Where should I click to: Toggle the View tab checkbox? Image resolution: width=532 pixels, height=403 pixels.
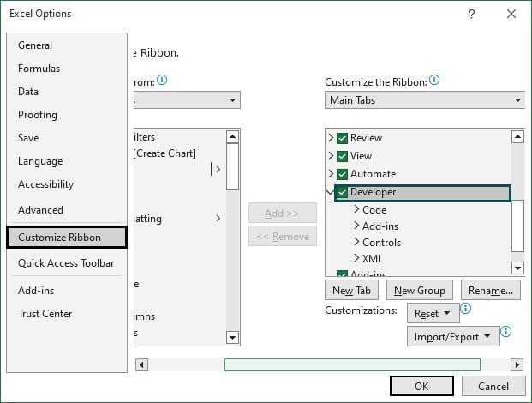(x=342, y=156)
